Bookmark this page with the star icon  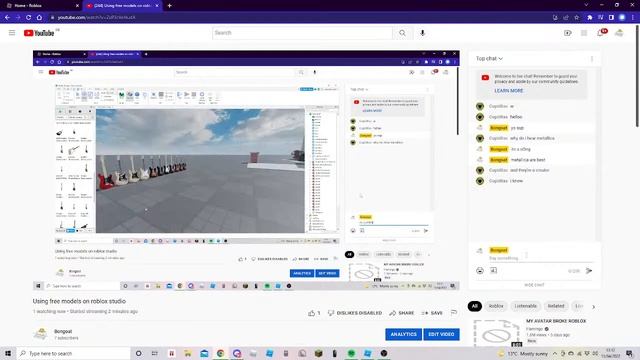point(577,17)
